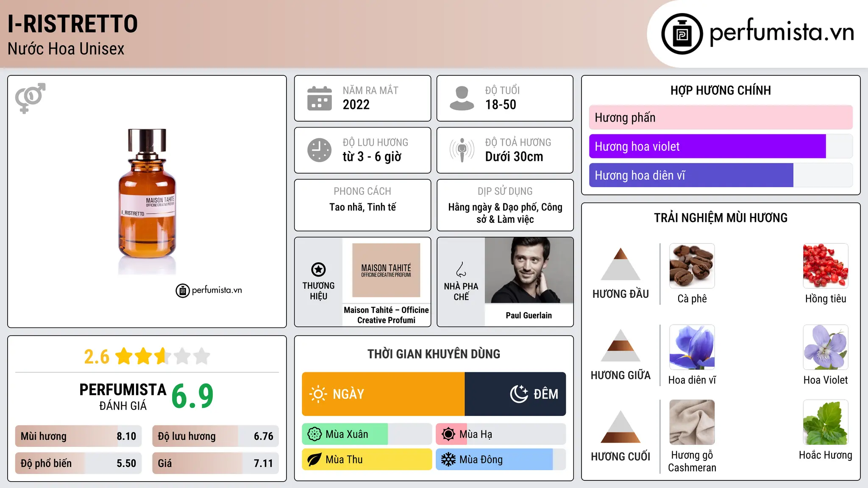Click the 2.6 star rating number
Viewport: 868px width, 488px height.
[97, 357]
